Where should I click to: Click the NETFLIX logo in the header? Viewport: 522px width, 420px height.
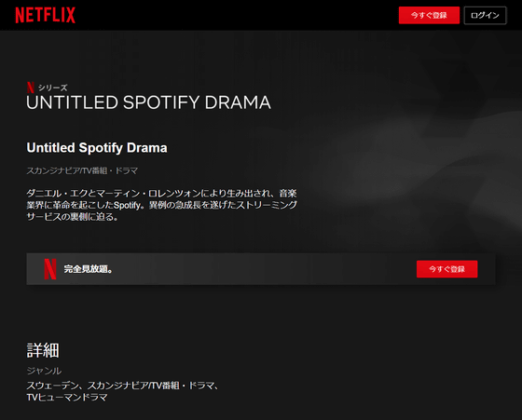coord(46,15)
